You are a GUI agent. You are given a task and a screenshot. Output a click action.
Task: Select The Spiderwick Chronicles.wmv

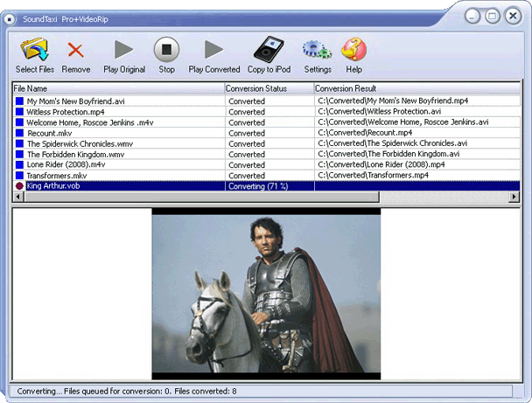pos(80,143)
